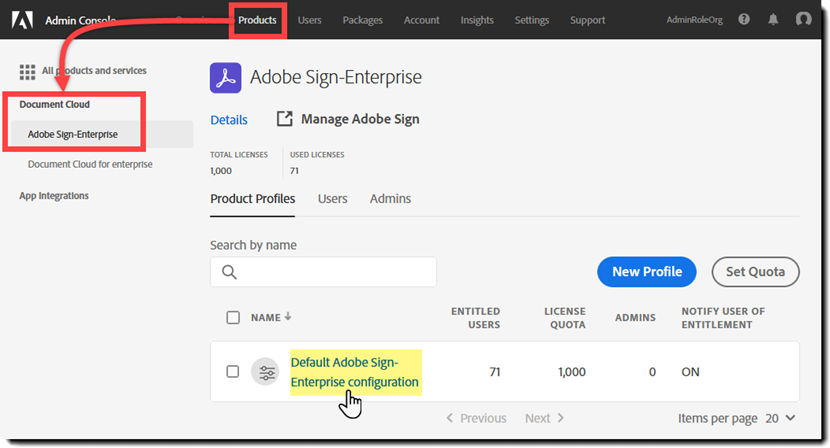Click the external link icon beside Manage Adobe Sign

284,119
